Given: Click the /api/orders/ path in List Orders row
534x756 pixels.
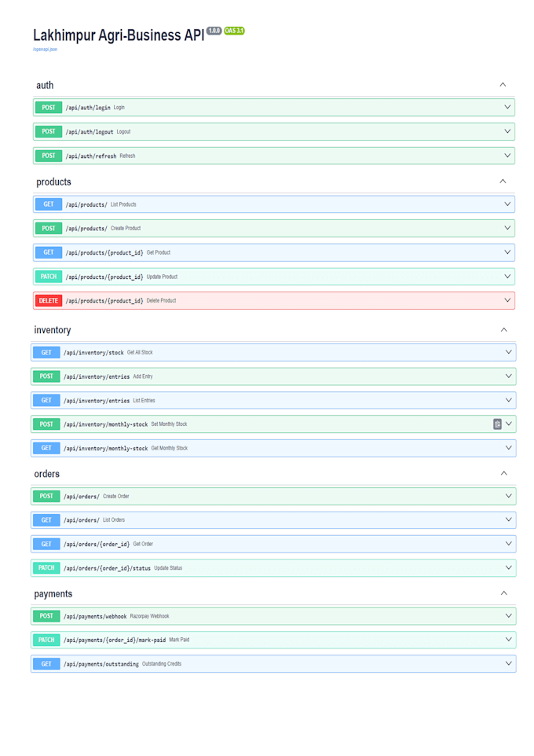Looking at the screenshot, I should (x=82, y=520).
